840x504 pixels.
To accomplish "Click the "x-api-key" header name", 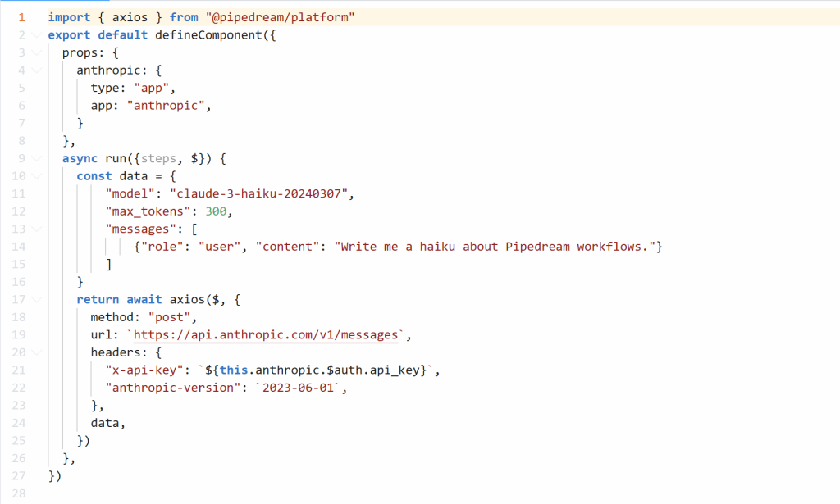I will (x=144, y=370).
